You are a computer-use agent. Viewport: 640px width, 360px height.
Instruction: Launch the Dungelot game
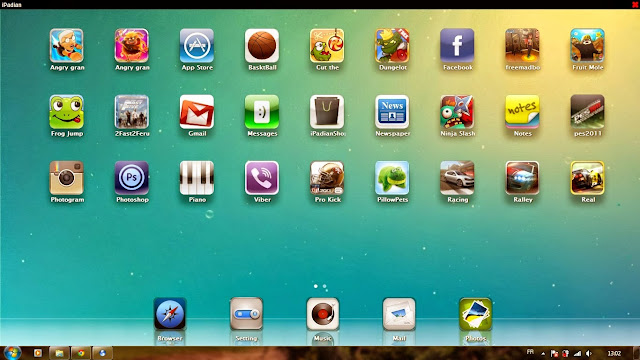(392, 45)
